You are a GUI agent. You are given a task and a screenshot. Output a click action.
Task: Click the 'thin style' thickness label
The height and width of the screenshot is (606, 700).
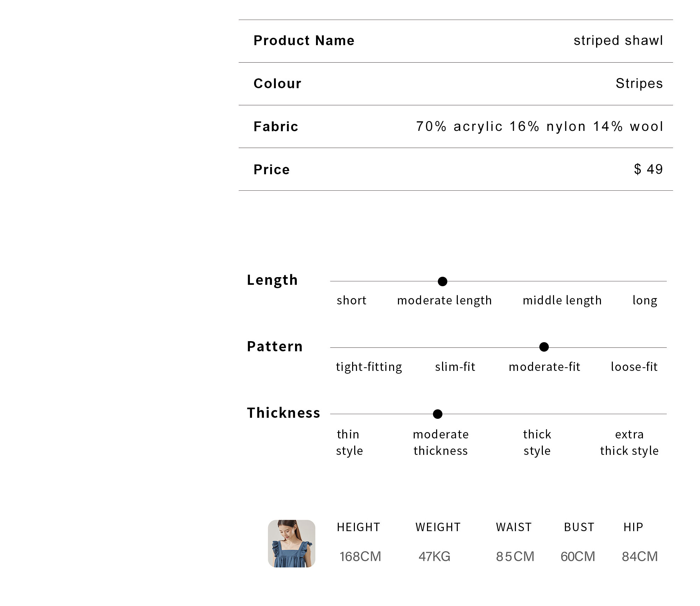pyautogui.click(x=349, y=442)
